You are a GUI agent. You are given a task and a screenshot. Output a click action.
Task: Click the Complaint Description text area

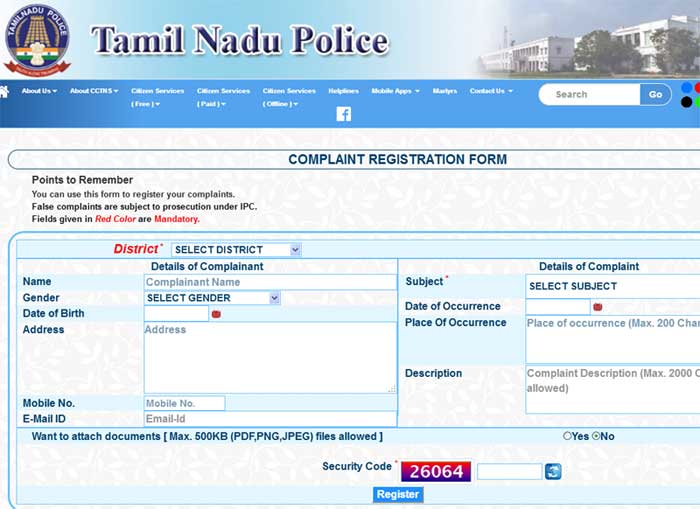coord(613,390)
